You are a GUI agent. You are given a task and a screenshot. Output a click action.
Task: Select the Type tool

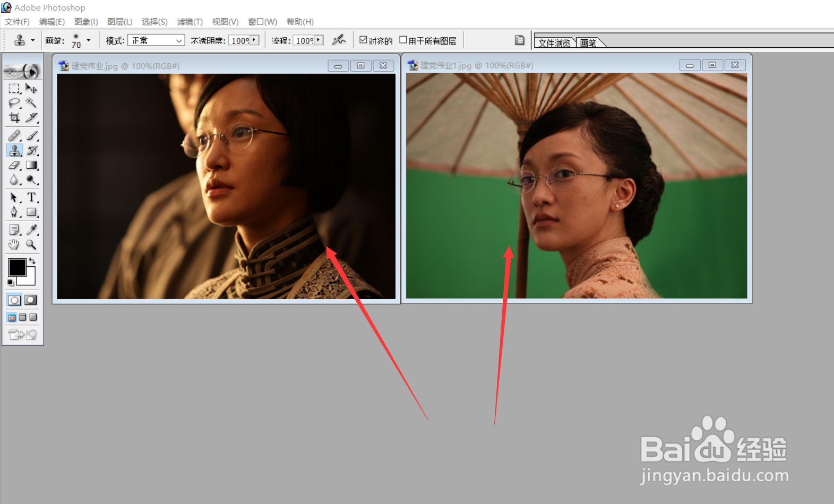31,197
